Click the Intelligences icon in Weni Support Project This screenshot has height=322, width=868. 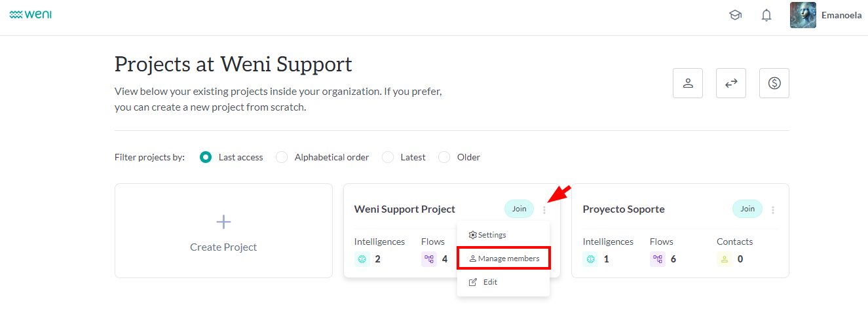coord(362,259)
